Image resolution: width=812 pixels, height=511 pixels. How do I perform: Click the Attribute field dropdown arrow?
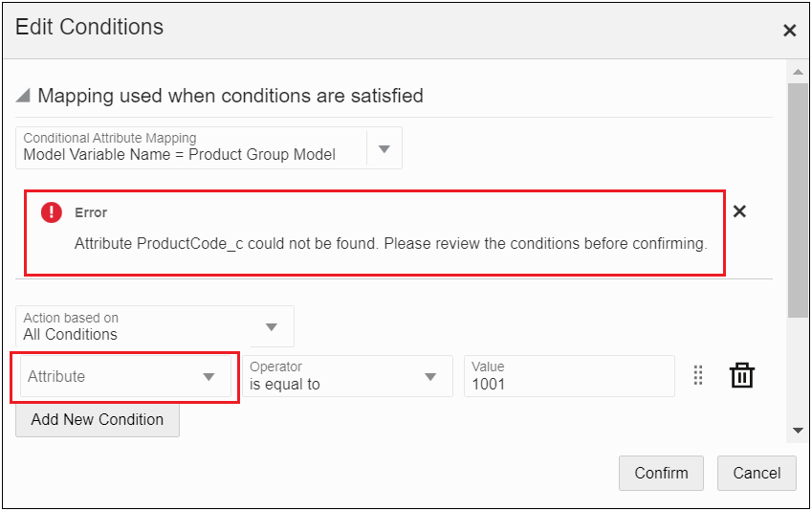208,377
